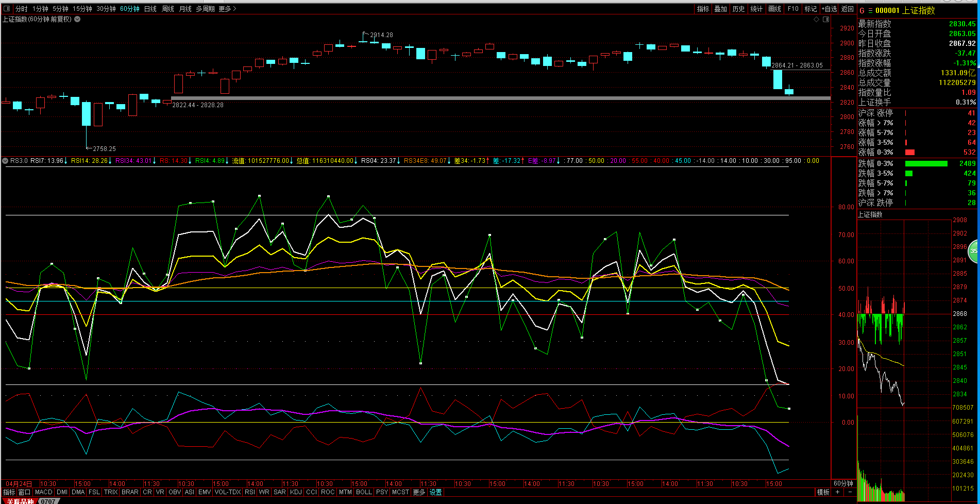
Task: Switch indicator to ROC
Action: (x=328, y=492)
